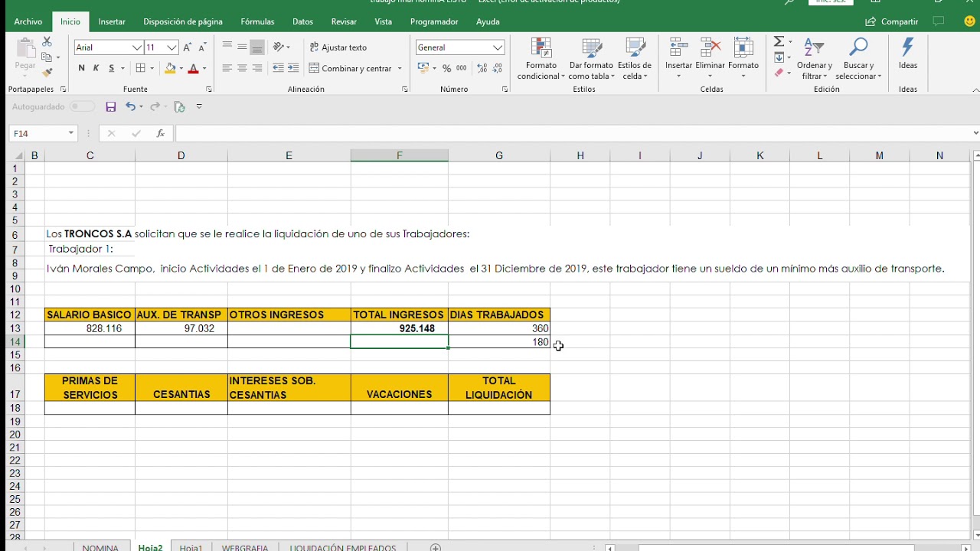Decrease decimal places icon

[x=498, y=68]
